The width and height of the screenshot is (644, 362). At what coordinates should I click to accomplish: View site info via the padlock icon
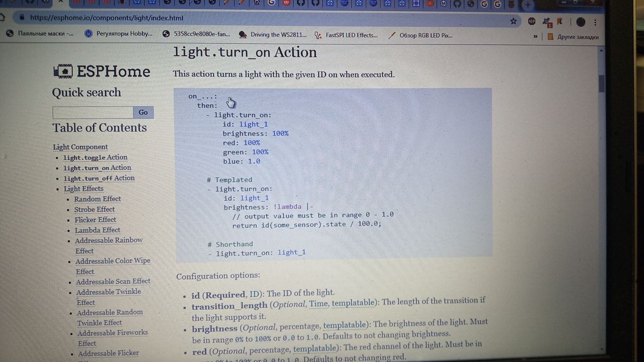pyautogui.click(x=22, y=17)
